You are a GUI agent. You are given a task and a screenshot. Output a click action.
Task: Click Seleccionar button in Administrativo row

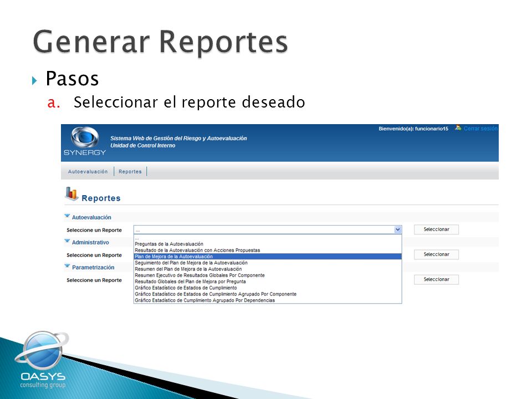point(436,254)
